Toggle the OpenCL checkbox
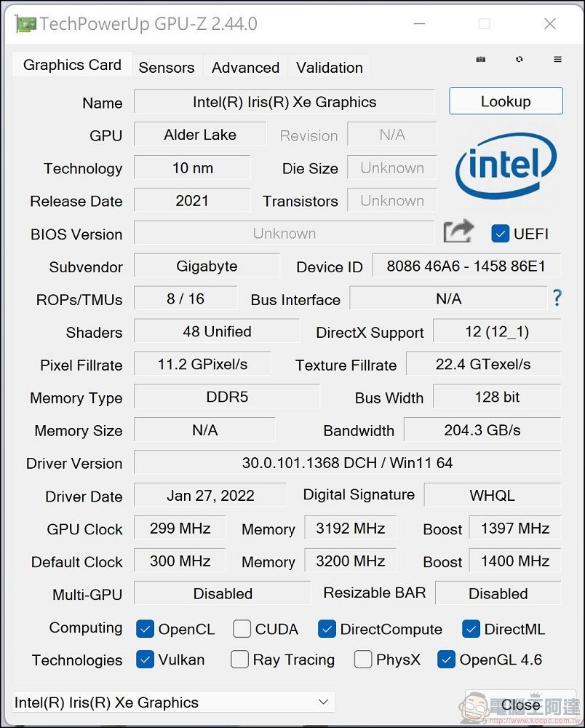Screen dimensions: 585x728 [145, 629]
